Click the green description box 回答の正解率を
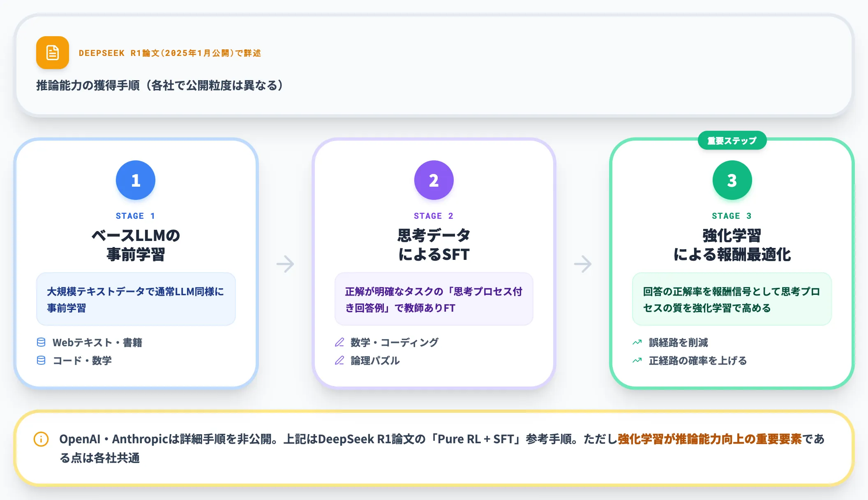The height and width of the screenshot is (500, 868). [x=732, y=299]
